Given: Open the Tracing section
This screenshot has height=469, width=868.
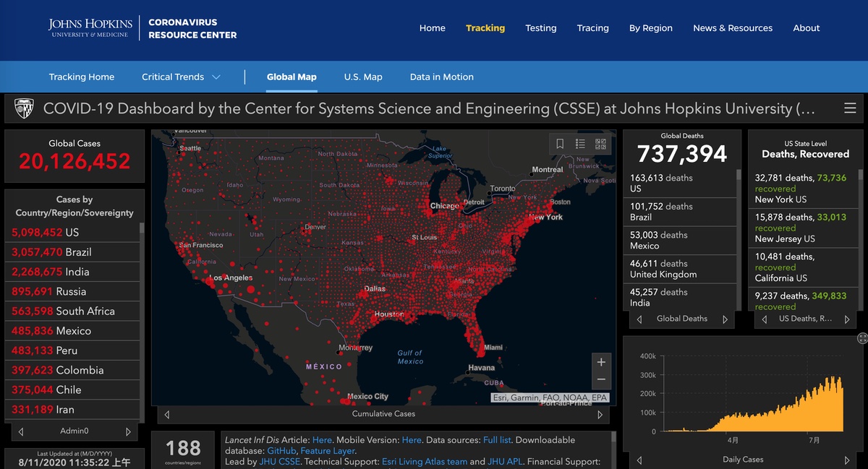Looking at the screenshot, I should pyautogui.click(x=593, y=28).
